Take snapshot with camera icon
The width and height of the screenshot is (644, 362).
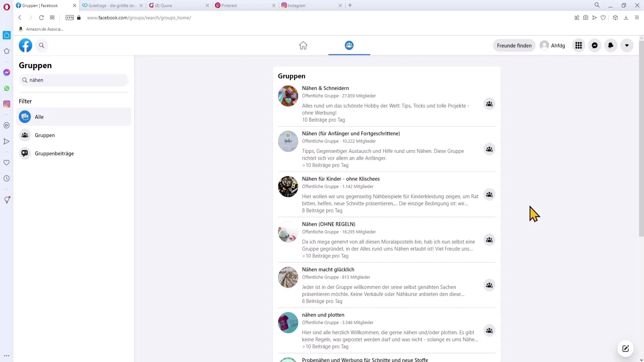pos(586,17)
